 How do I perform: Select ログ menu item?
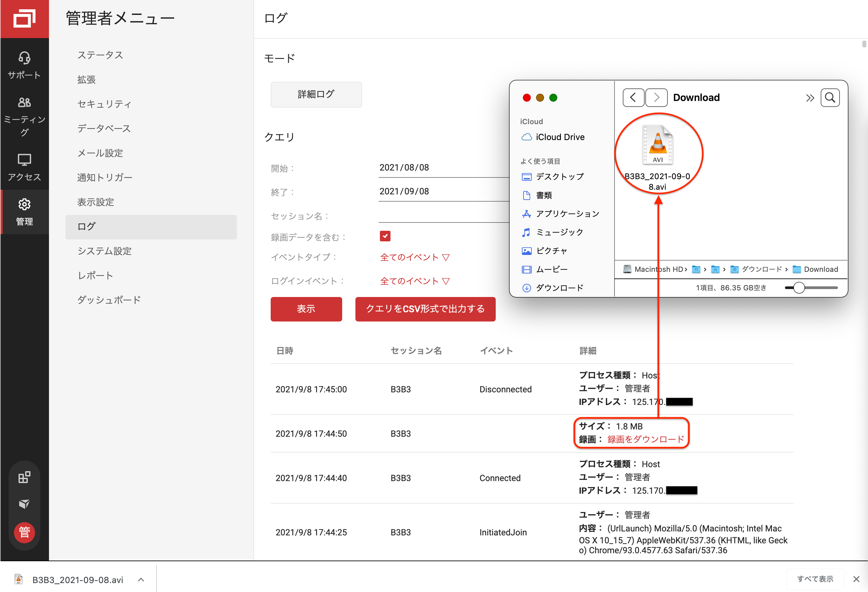pos(151,227)
